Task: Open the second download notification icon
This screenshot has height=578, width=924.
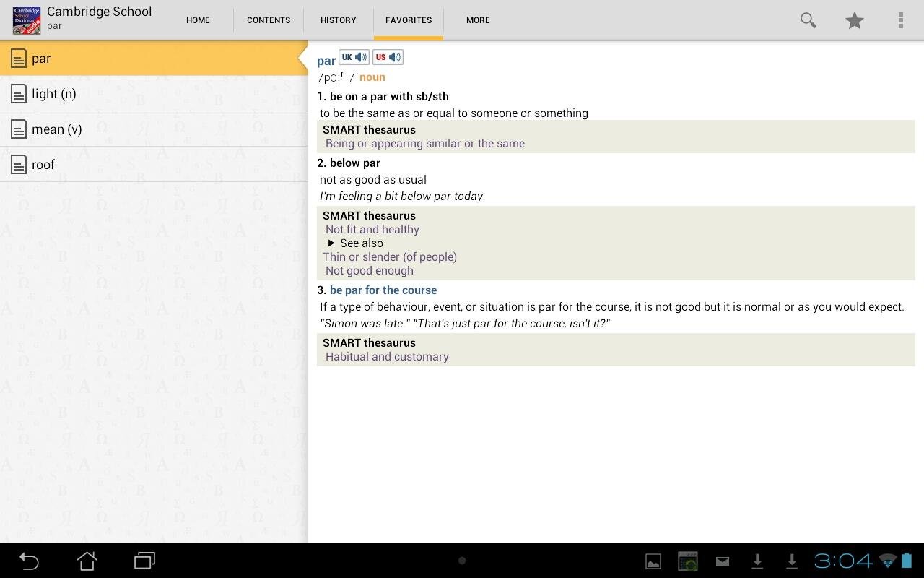Action: pyautogui.click(x=792, y=561)
